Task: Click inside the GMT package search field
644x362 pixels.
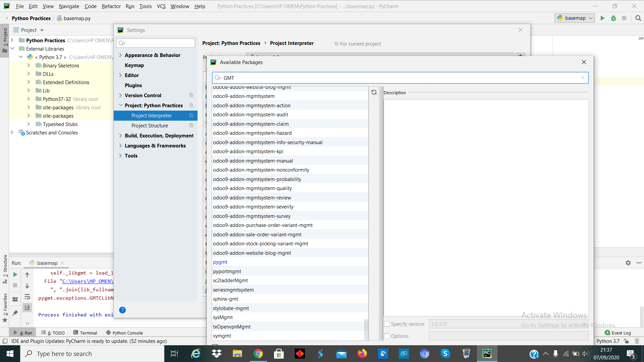Action: (x=335, y=78)
